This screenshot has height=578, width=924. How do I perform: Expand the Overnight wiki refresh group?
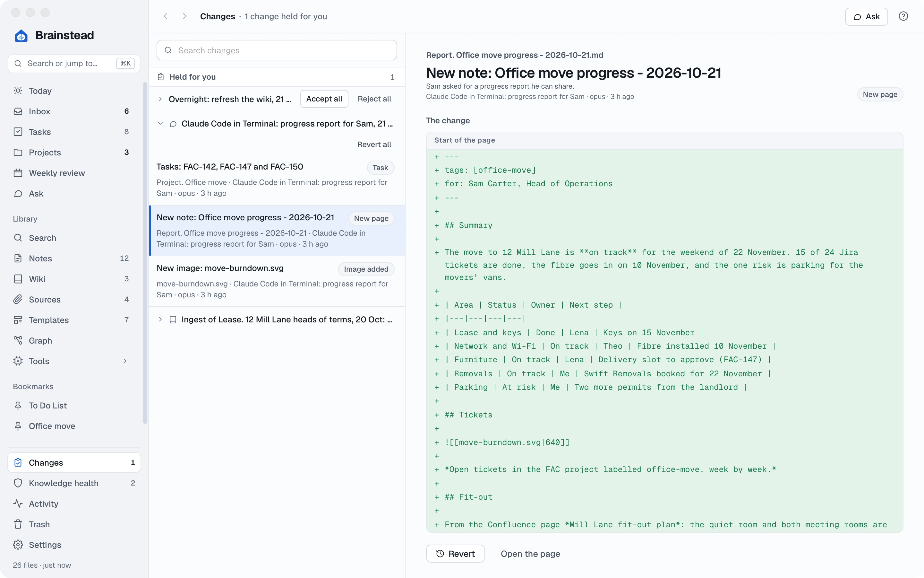[160, 99]
